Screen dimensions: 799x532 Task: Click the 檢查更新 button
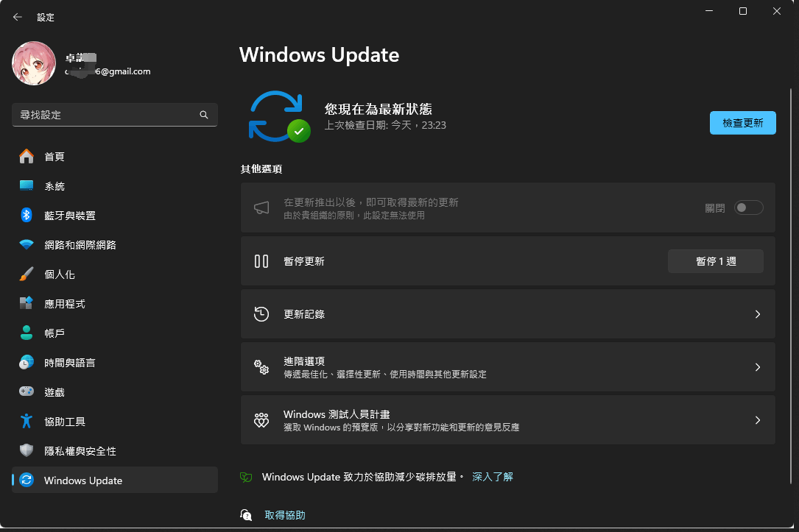(x=742, y=123)
